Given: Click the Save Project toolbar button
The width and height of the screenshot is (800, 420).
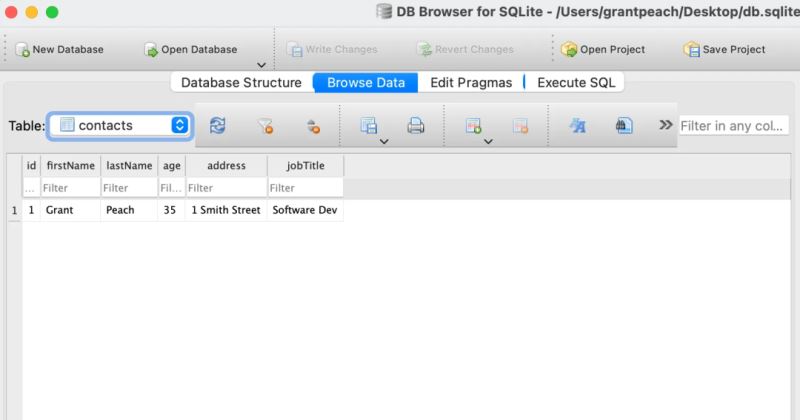Looking at the screenshot, I should pyautogui.click(x=725, y=49).
